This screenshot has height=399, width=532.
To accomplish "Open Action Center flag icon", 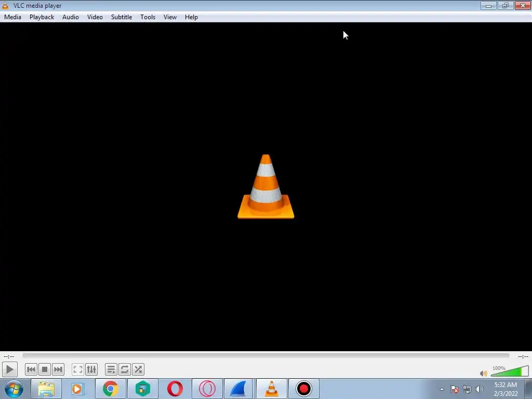I will click(x=455, y=389).
